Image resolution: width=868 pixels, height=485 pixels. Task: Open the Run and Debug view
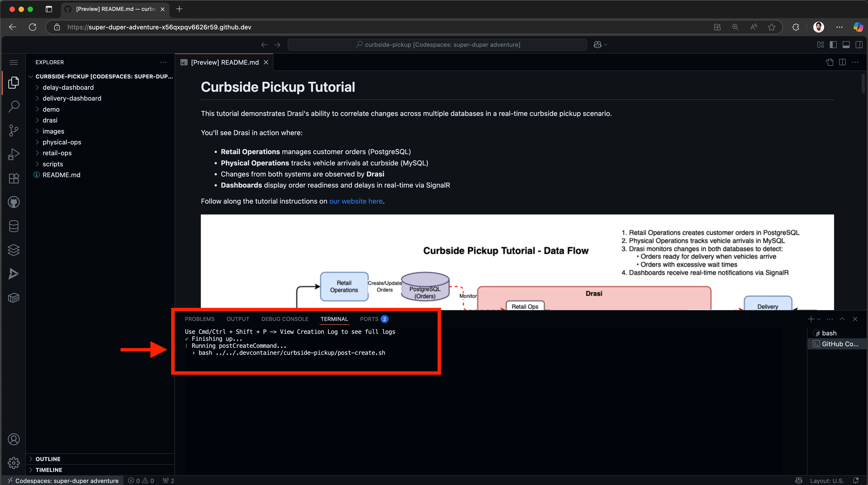tap(14, 154)
